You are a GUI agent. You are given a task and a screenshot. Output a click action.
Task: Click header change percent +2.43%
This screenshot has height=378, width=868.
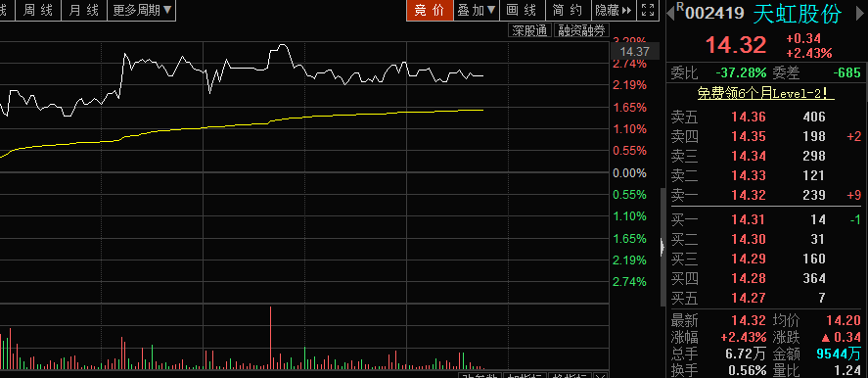(808, 53)
